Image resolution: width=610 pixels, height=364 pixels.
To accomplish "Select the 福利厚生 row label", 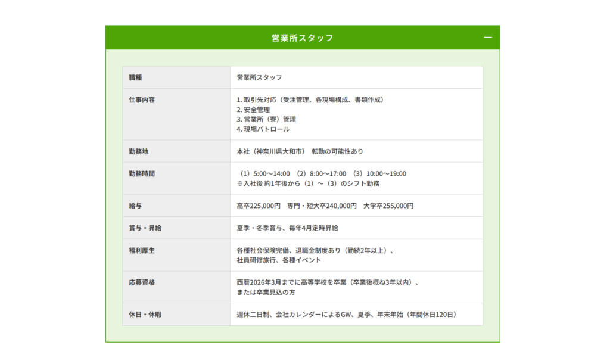I will tap(142, 250).
